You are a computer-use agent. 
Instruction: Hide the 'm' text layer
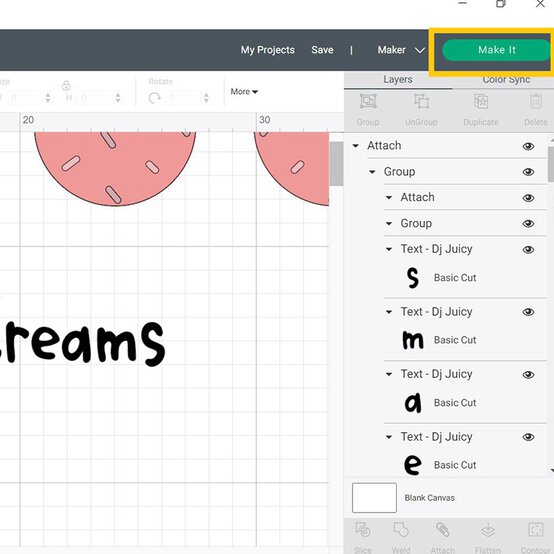528,312
